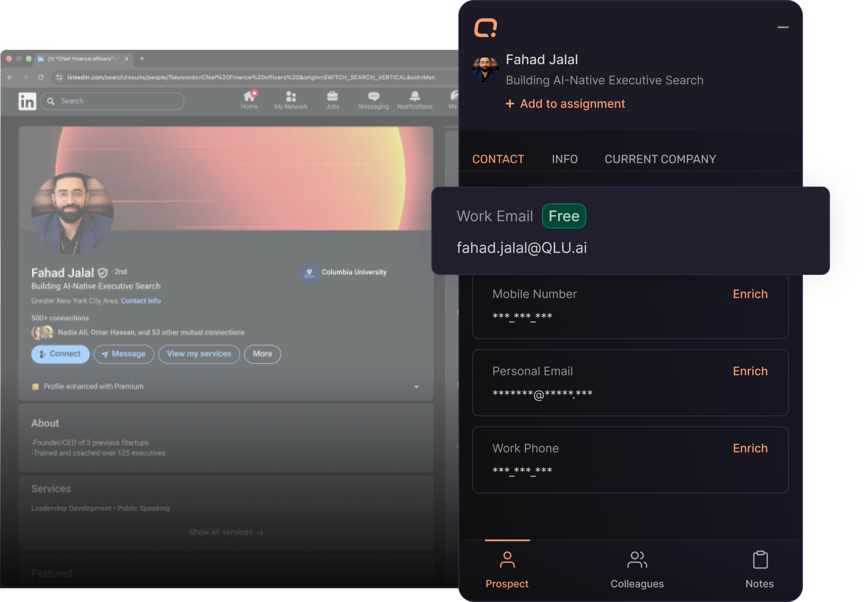The image size is (868, 602).
Task: Open the My Network icon
Action: [x=291, y=97]
